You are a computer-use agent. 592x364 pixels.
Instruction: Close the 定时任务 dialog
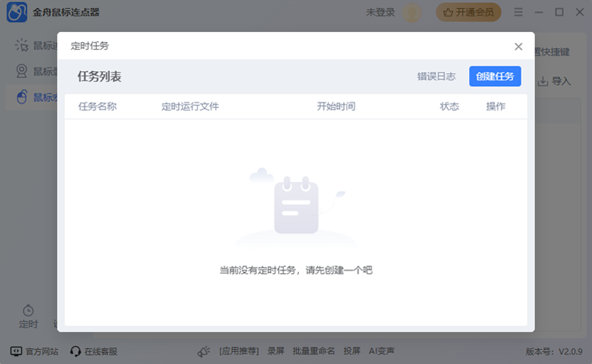[x=518, y=47]
